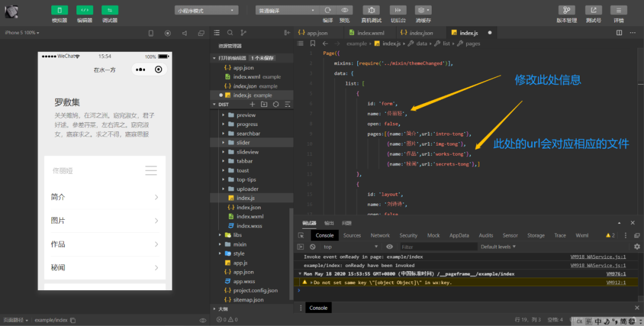This screenshot has width=644, height=326.
Task: Select the Sources devtools tab
Action: point(352,236)
